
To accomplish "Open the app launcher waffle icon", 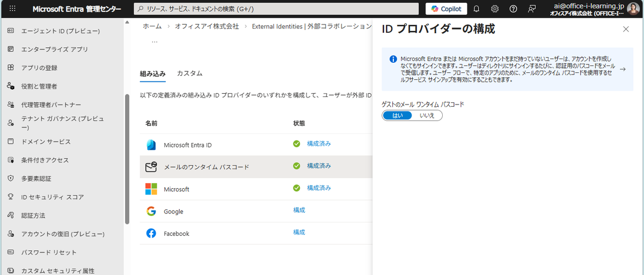I will pos(12,9).
